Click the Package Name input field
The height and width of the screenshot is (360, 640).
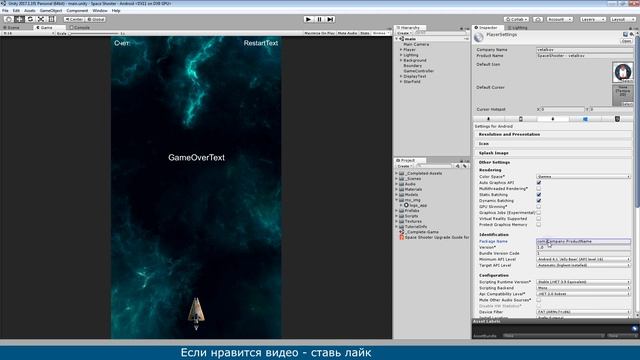(x=583, y=241)
